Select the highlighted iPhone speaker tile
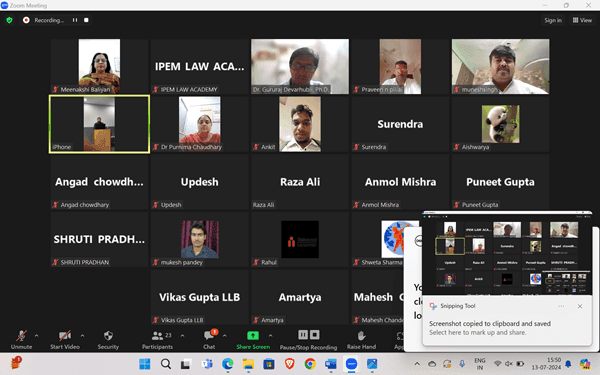 (99, 124)
